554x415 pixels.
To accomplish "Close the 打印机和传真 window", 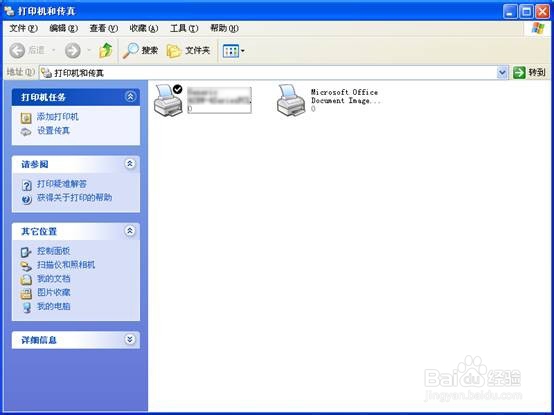I will (542, 12).
